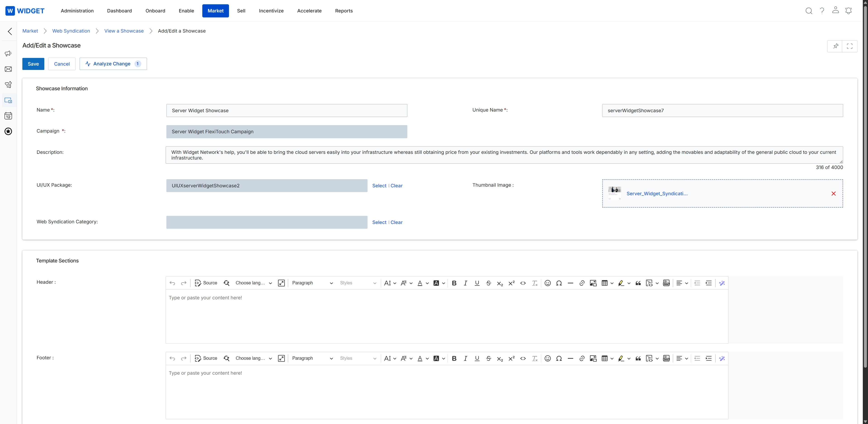Maximize the Header editor
Image resolution: width=868 pixels, height=424 pixels.
(x=281, y=283)
